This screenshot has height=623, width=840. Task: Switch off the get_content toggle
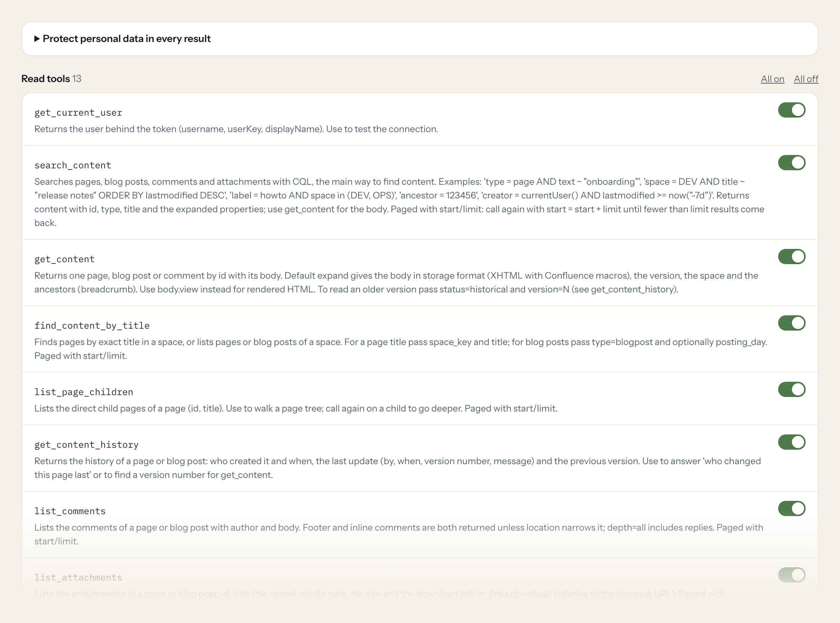pyautogui.click(x=792, y=257)
